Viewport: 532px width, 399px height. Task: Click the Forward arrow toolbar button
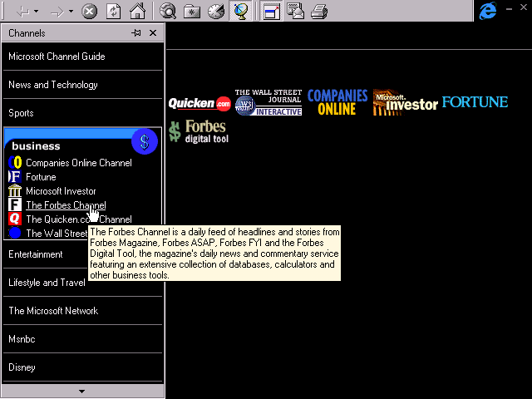57,12
